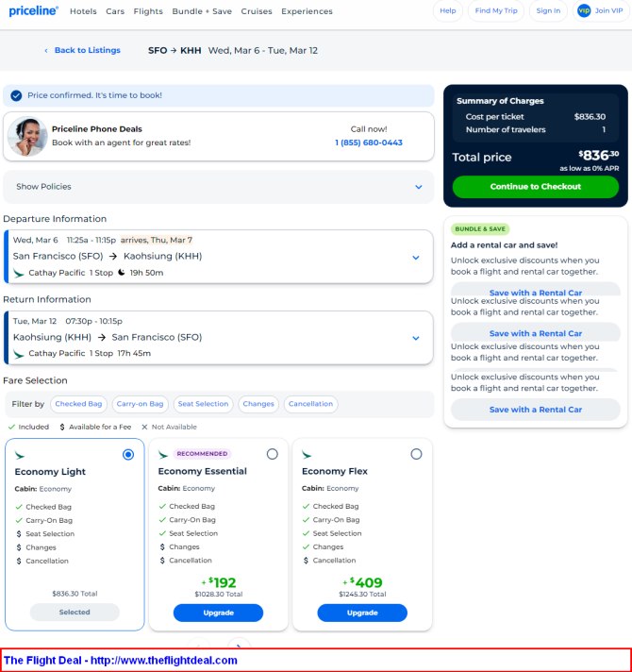Expand return flight details chevron

tap(415, 338)
